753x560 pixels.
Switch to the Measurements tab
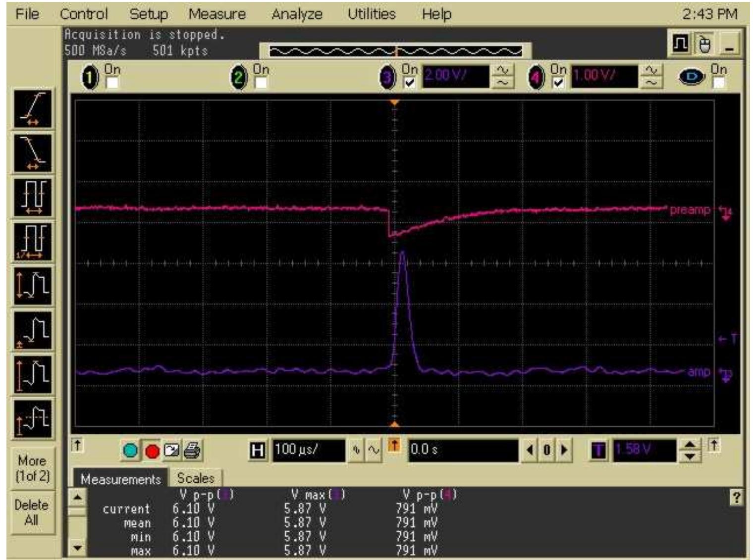(x=120, y=479)
